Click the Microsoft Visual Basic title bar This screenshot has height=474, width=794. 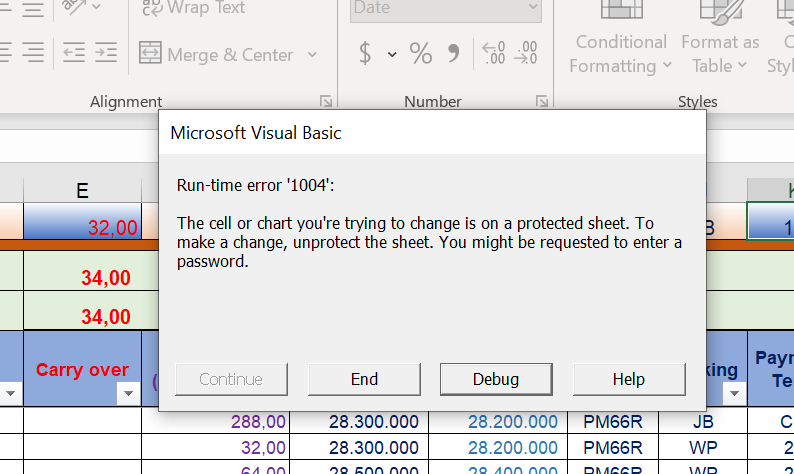[432, 133]
